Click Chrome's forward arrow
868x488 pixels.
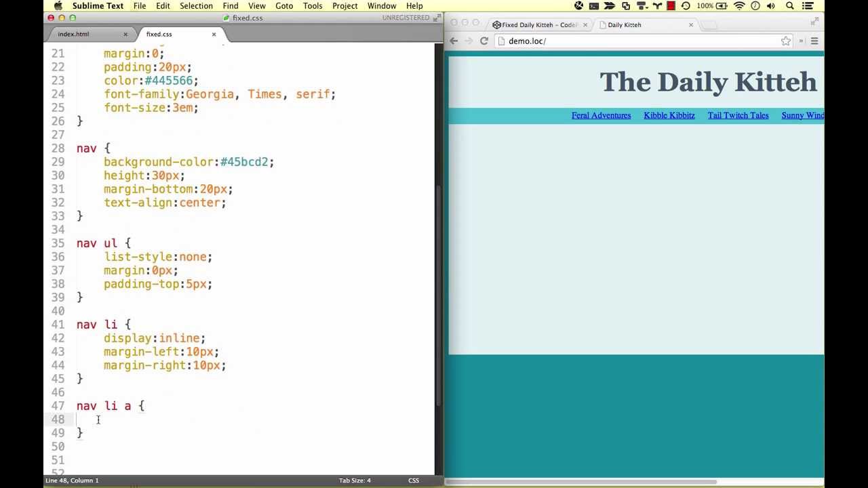pos(469,41)
